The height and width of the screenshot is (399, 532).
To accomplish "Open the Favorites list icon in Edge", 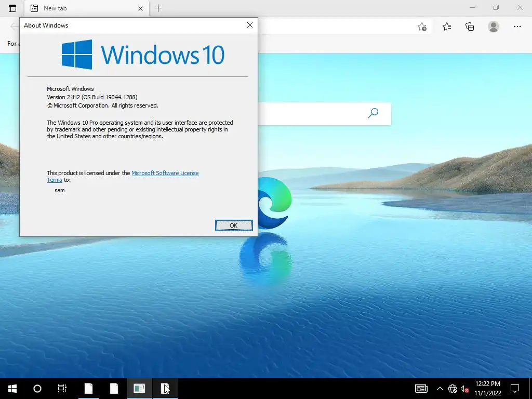I will coord(447,26).
